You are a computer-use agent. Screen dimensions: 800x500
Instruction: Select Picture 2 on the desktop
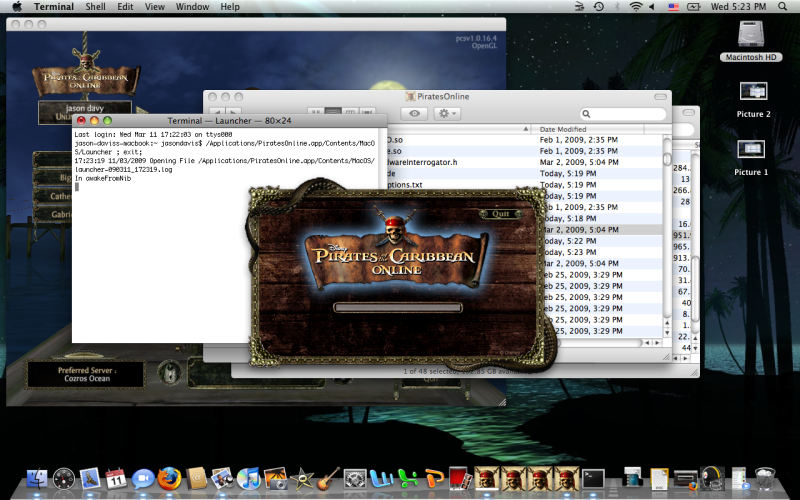point(753,100)
